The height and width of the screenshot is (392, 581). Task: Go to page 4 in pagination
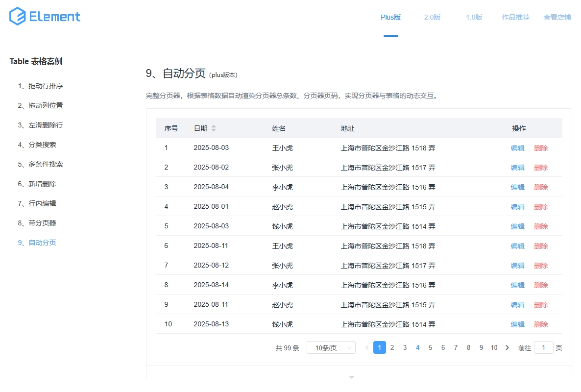click(x=417, y=348)
